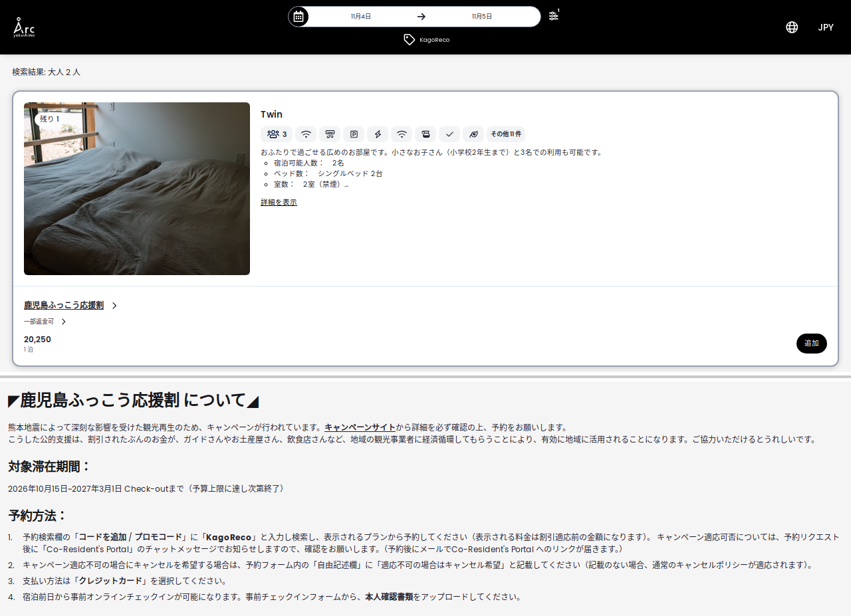This screenshot has height=616, width=851.
Task: Open the 鹿児島ふっこう応援割 plan link
Action: 64,305
